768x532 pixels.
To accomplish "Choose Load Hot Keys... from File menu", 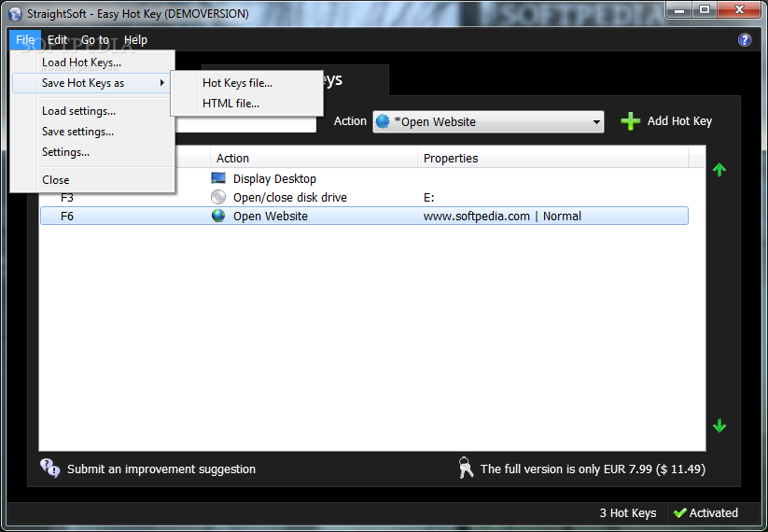I will coord(92,63).
